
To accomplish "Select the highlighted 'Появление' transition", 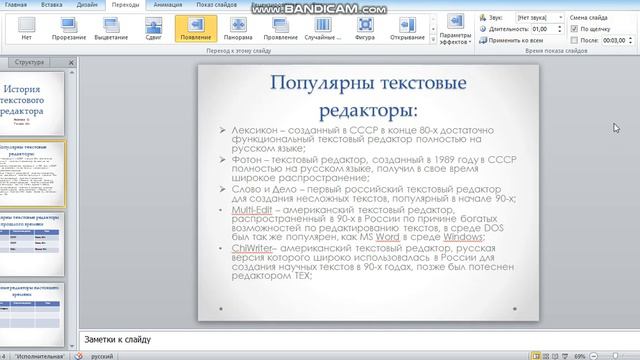I will [x=196, y=29].
